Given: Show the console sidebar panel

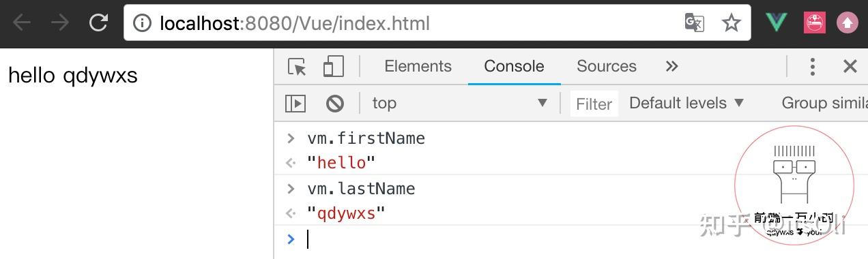Looking at the screenshot, I should click(295, 104).
